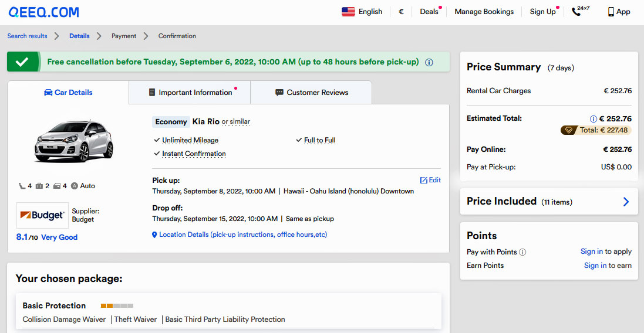Open the Sign Up link
The height and width of the screenshot is (333, 644).
(x=542, y=12)
